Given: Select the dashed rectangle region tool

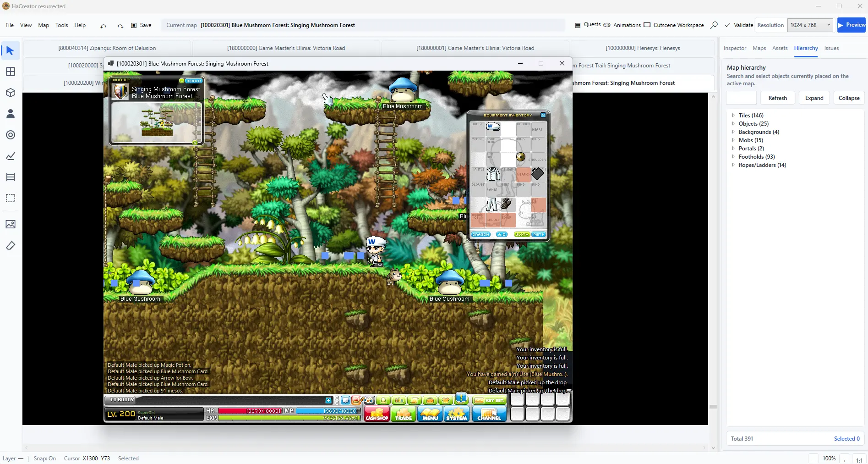Looking at the screenshot, I should click(11, 198).
